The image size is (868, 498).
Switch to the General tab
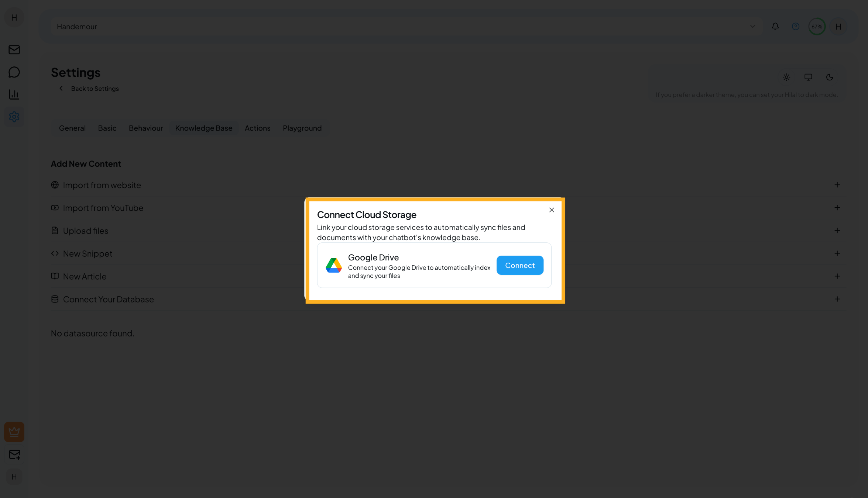72,128
